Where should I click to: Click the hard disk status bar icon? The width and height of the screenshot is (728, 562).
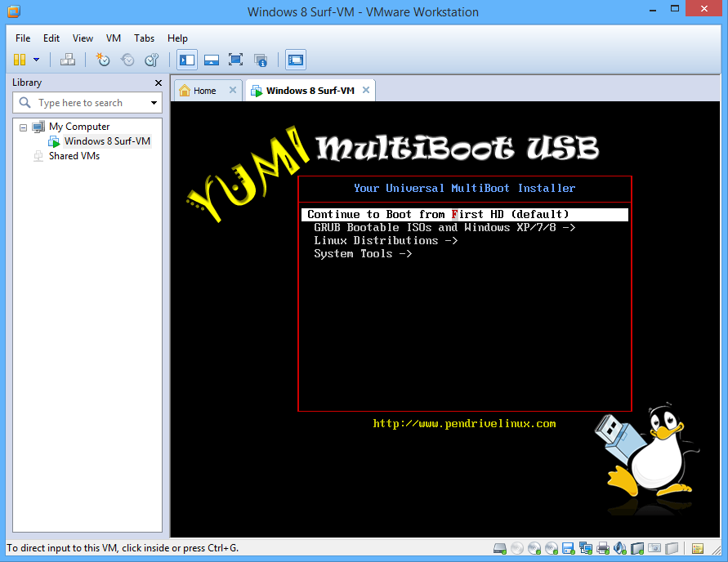point(499,549)
